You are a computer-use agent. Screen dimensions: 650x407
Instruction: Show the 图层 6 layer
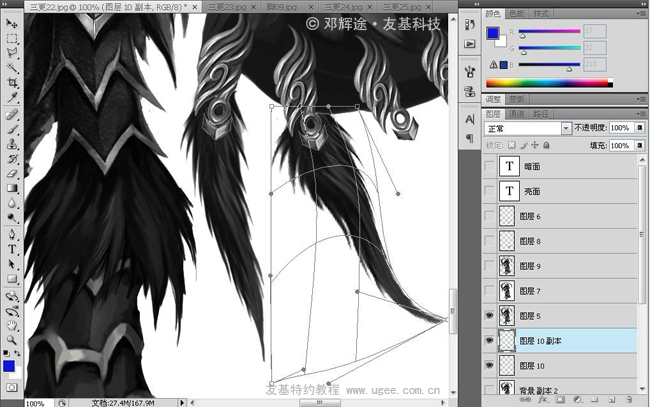click(x=488, y=217)
